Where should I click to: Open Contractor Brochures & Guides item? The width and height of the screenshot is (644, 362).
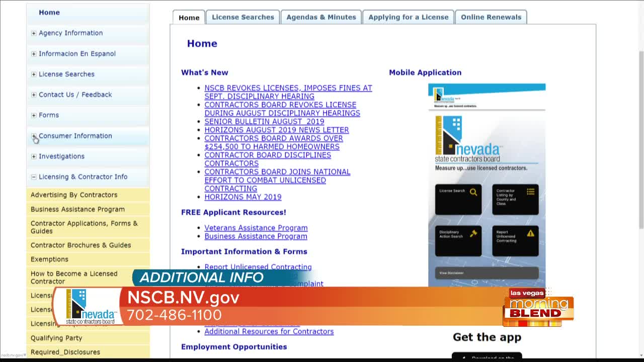pos(88,245)
